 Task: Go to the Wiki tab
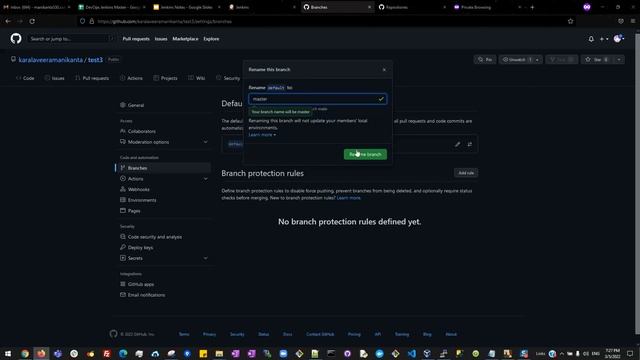pos(196,78)
